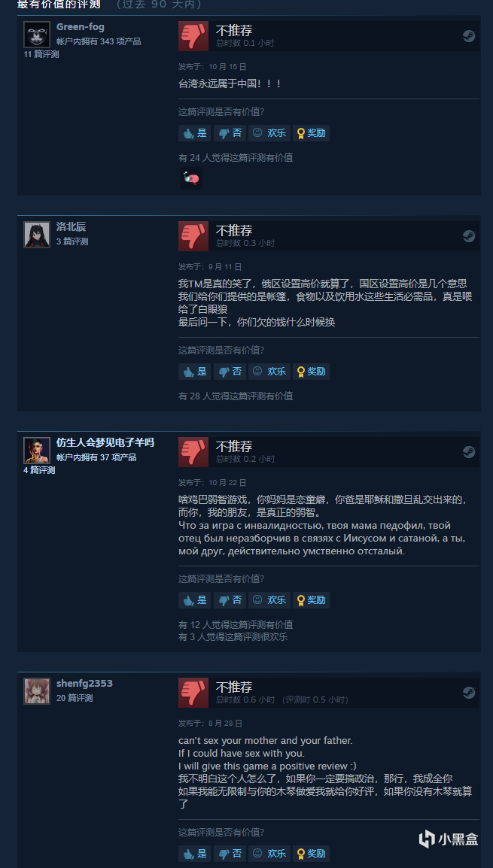
Task: Open the Green-fog username link
Action: click(81, 27)
